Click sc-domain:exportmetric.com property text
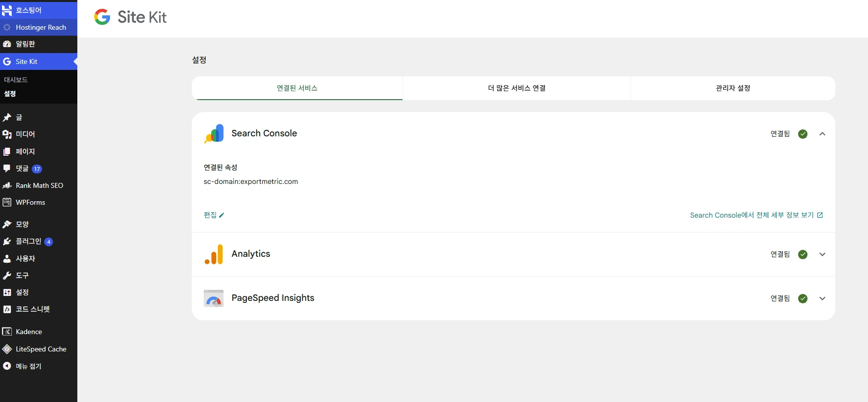Viewport: 868px width, 402px height. pyautogui.click(x=251, y=181)
